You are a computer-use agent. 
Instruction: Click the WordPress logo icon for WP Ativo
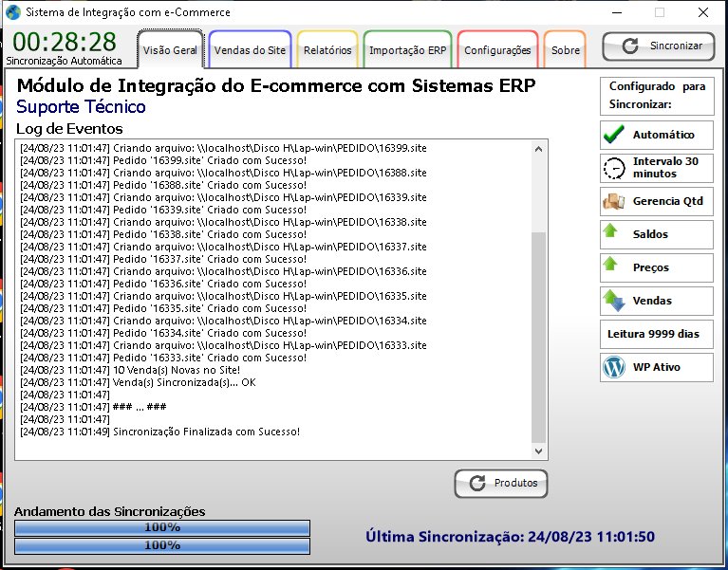click(x=614, y=367)
